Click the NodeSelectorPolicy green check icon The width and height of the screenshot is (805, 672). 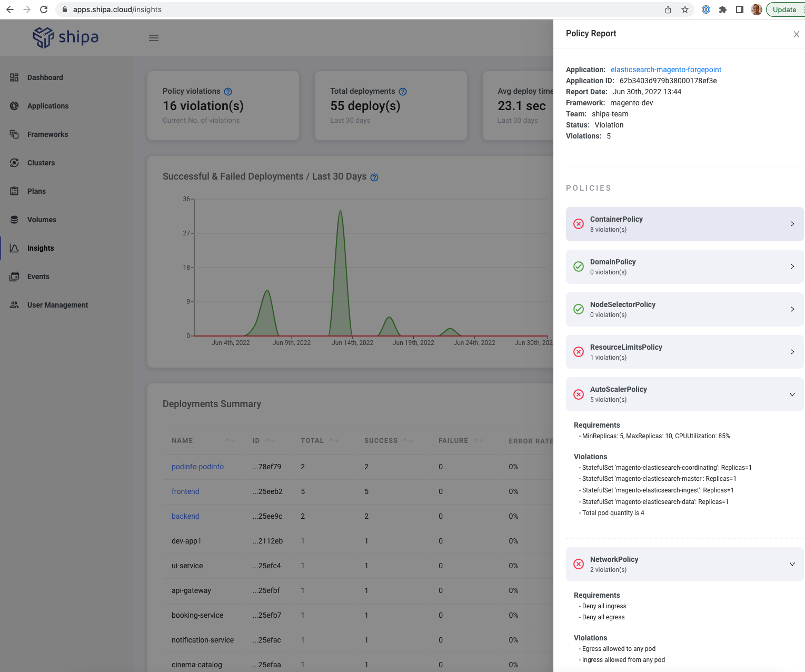click(579, 309)
